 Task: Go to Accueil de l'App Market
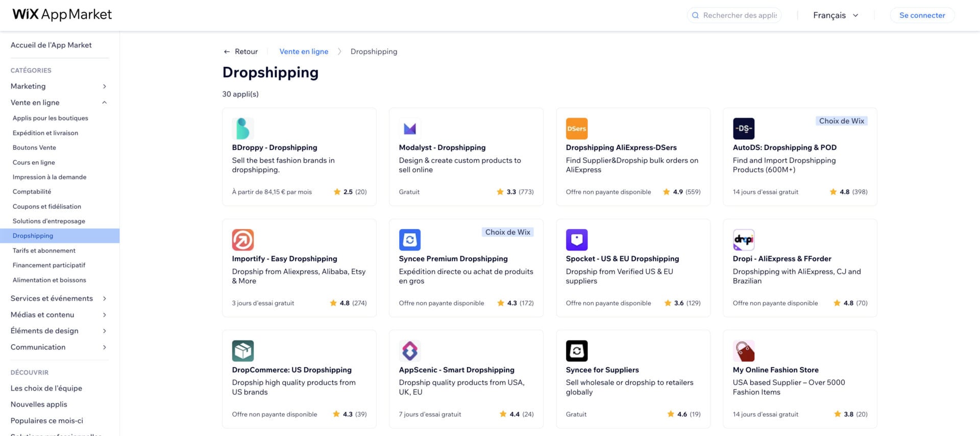pyautogui.click(x=51, y=45)
